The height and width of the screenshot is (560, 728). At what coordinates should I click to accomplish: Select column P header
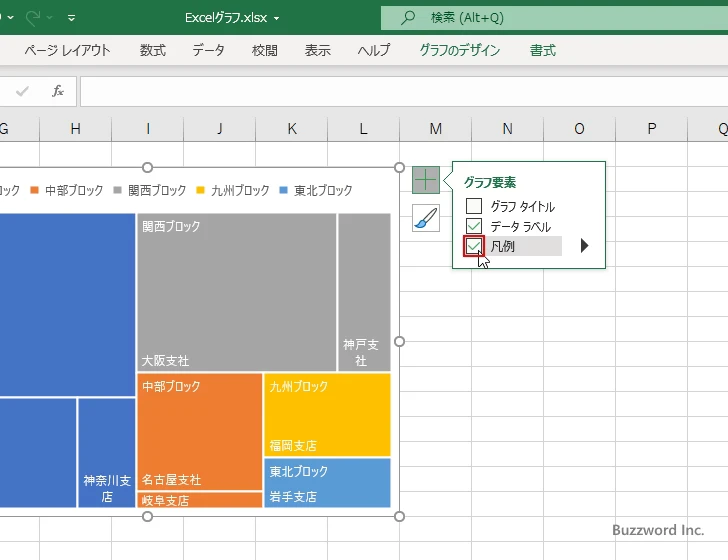(x=651, y=129)
